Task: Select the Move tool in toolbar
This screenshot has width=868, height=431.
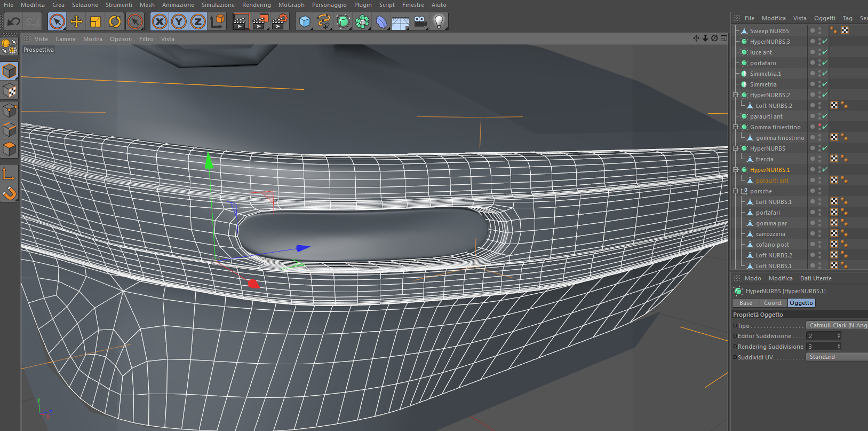Action: click(76, 21)
